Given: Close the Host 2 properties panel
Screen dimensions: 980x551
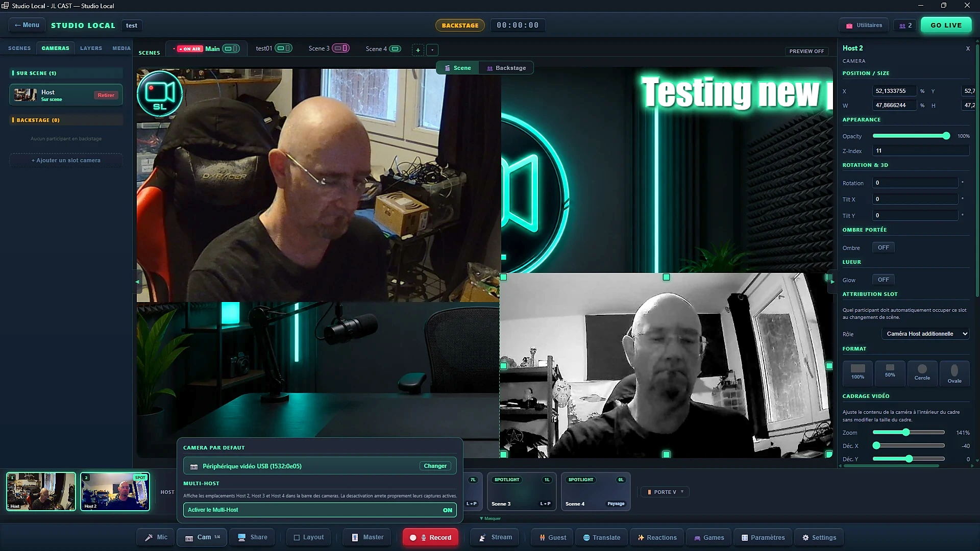Looking at the screenshot, I should 968,48.
